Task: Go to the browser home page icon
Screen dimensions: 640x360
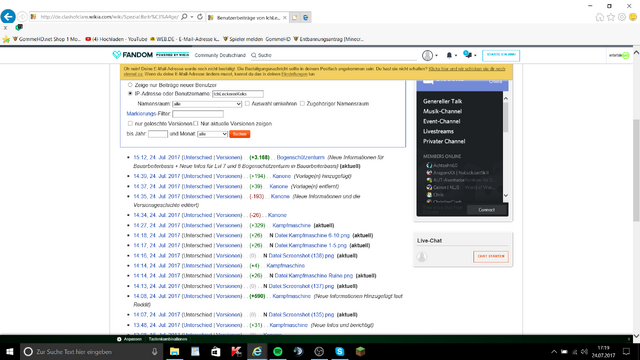Action: coord(600,17)
